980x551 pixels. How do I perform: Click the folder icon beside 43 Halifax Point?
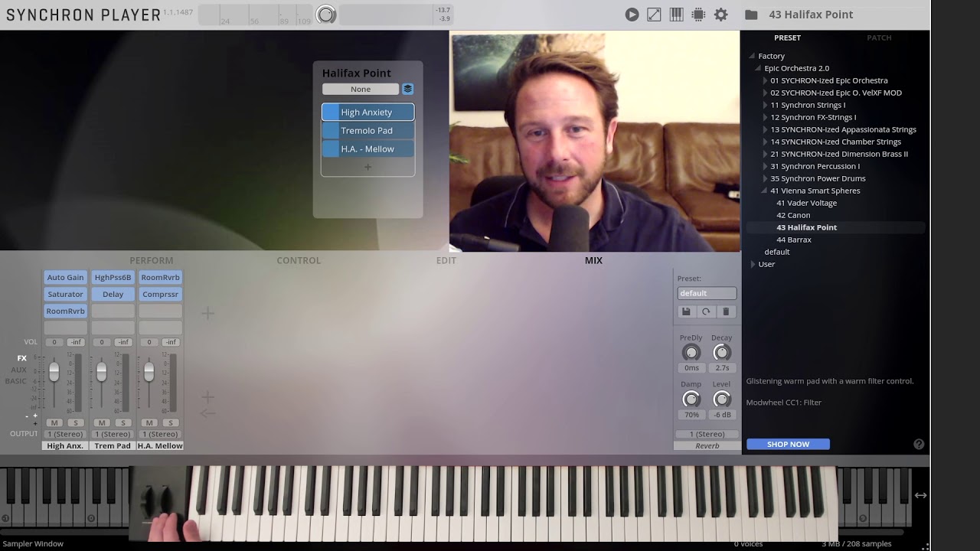[751, 15]
